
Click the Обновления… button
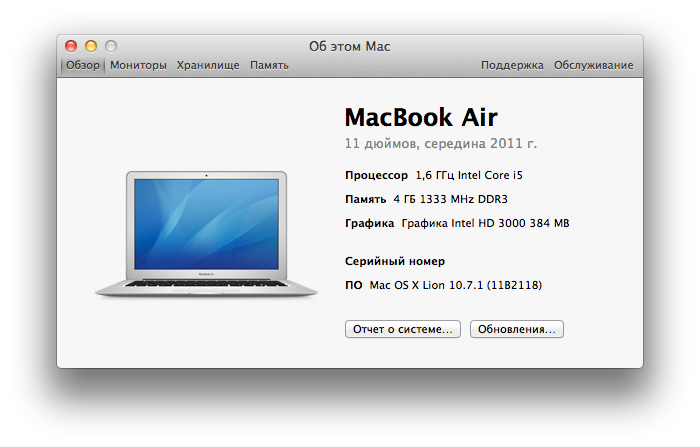click(517, 329)
